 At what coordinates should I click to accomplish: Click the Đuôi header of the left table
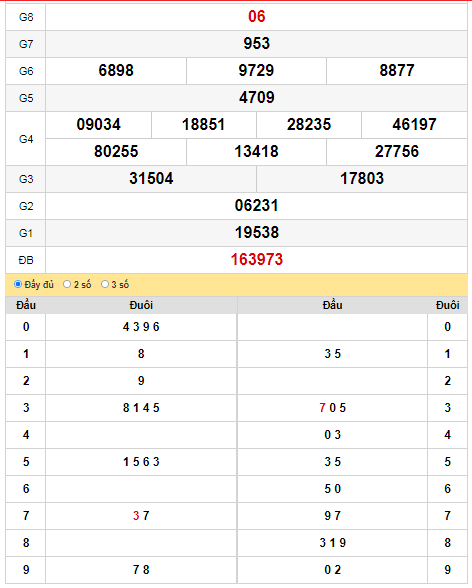(x=141, y=305)
